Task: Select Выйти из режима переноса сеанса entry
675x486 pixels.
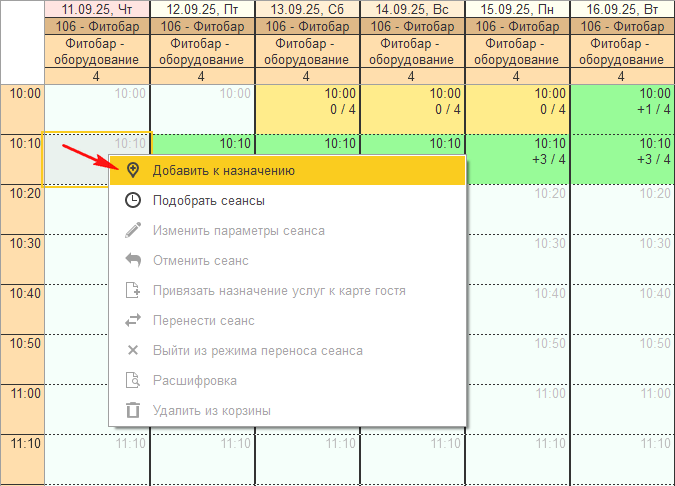Action: click(x=288, y=350)
